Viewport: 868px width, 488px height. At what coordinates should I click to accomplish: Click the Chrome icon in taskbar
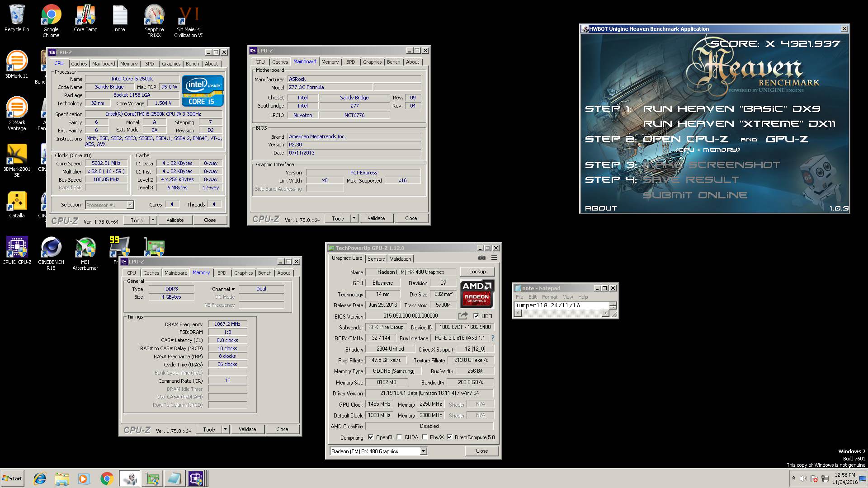tap(107, 479)
